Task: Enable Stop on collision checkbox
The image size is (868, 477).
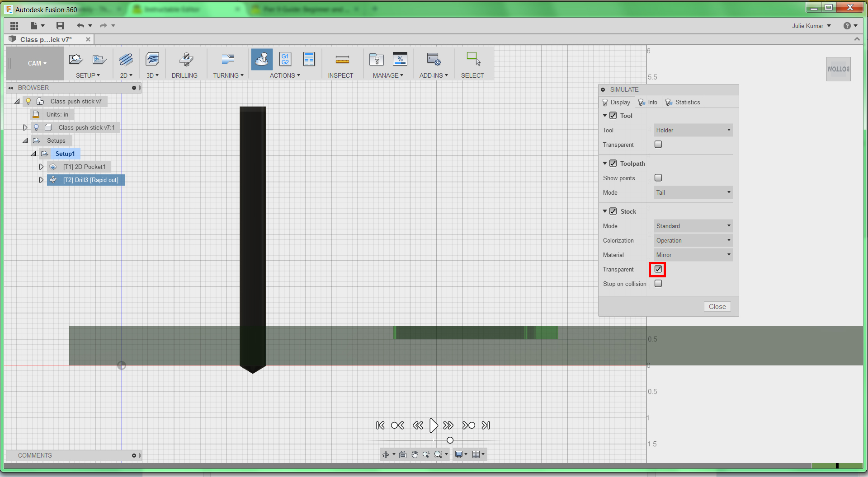Action: point(658,284)
